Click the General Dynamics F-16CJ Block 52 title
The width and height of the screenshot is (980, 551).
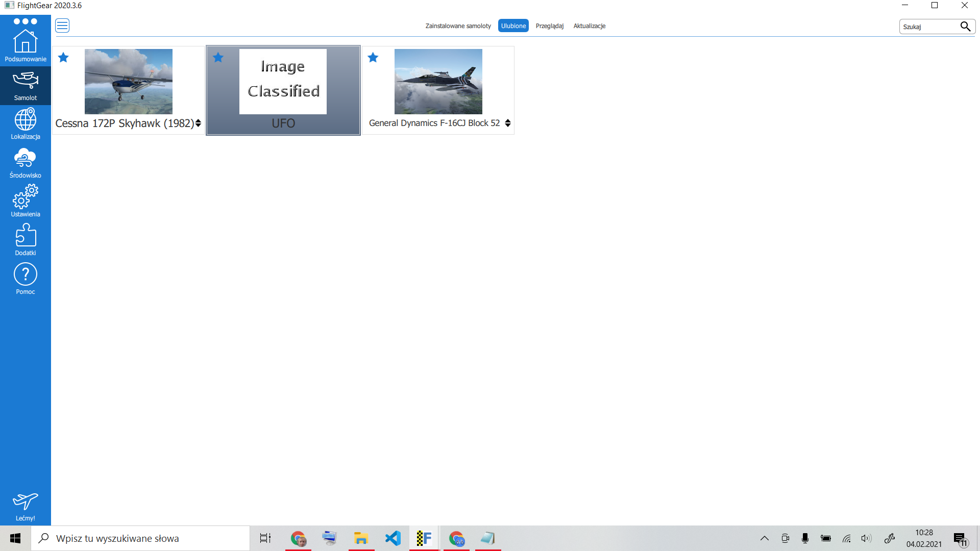pos(434,123)
